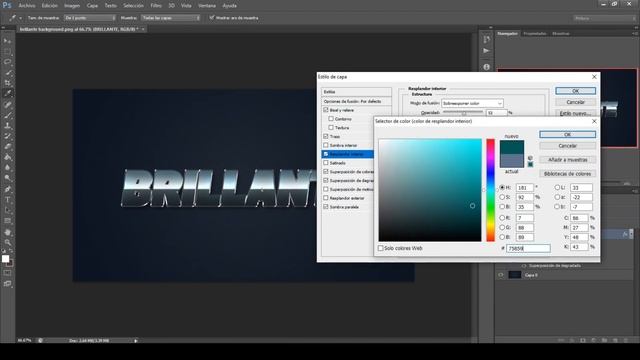Click the vertical hue spectrum slider
The height and width of the screenshot is (360, 640).
tap(490, 190)
